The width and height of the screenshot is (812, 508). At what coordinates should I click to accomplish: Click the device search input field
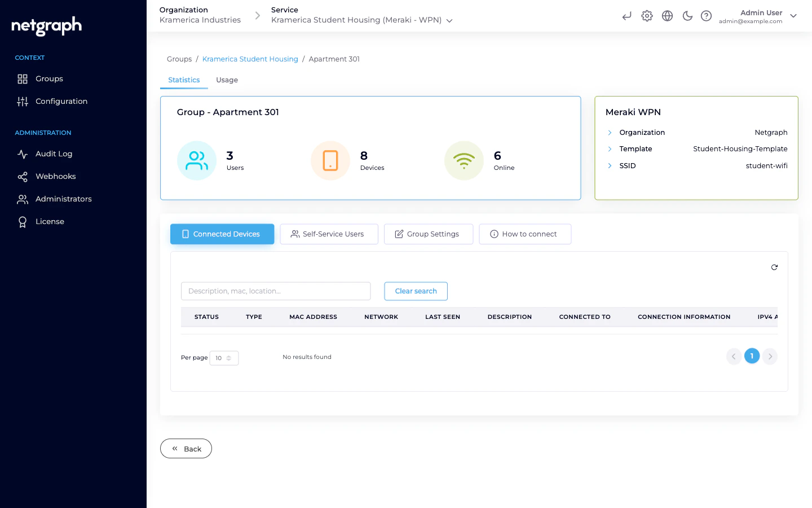pos(275,291)
